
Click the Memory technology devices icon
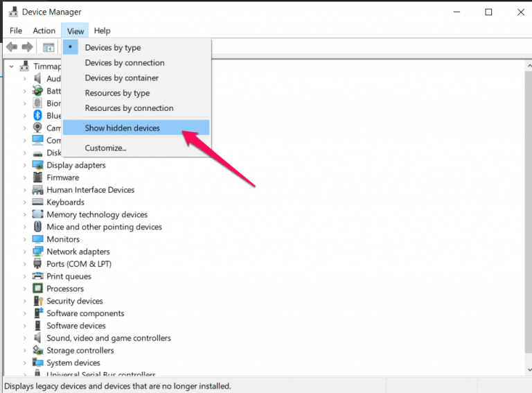coord(37,214)
